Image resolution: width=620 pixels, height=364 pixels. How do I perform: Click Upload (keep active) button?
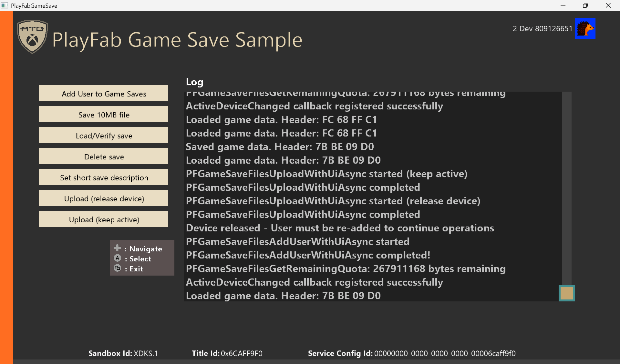103,219
